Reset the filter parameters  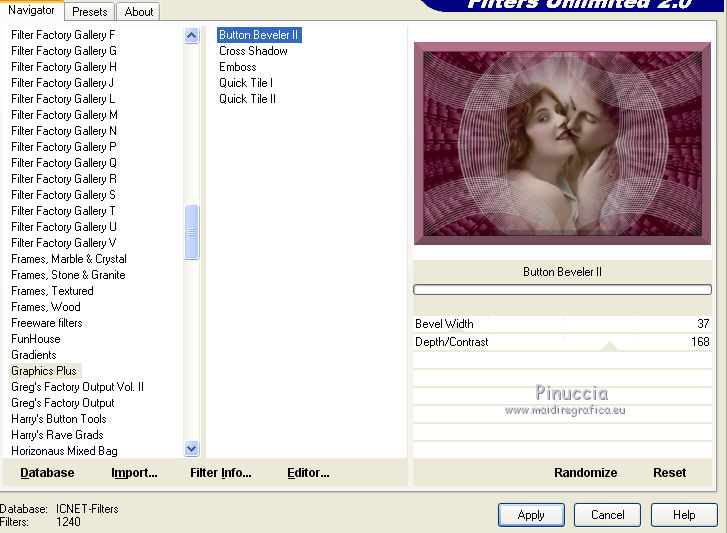[670, 473]
